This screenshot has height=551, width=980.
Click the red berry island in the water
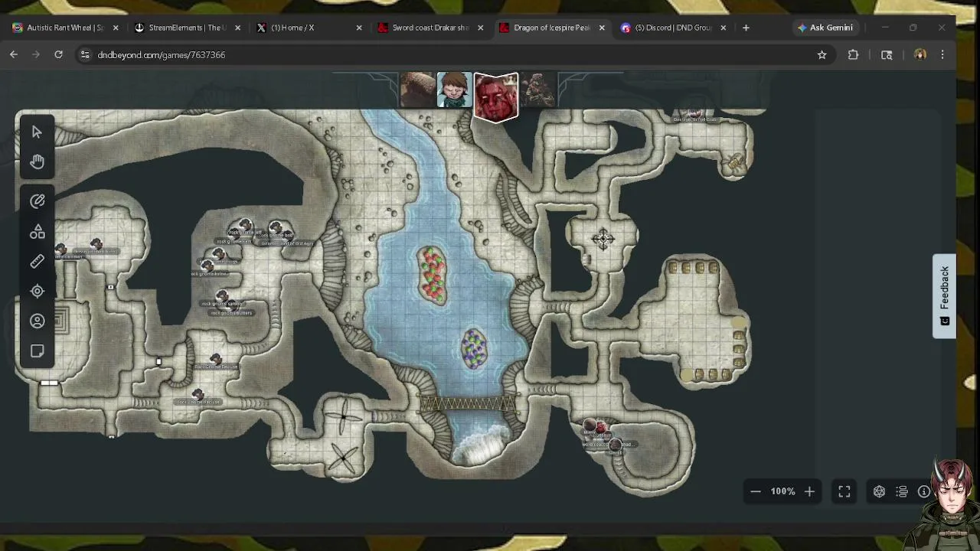point(432,274)
